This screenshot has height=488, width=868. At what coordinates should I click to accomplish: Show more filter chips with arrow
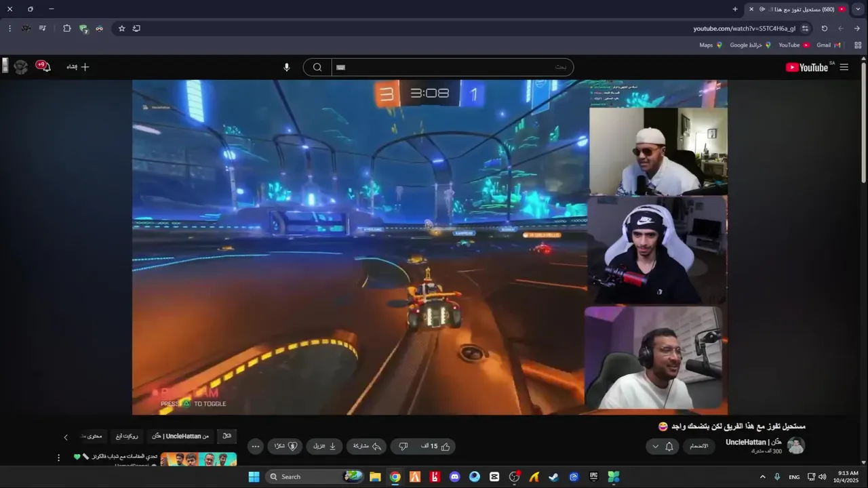click(x=66, y=437)
